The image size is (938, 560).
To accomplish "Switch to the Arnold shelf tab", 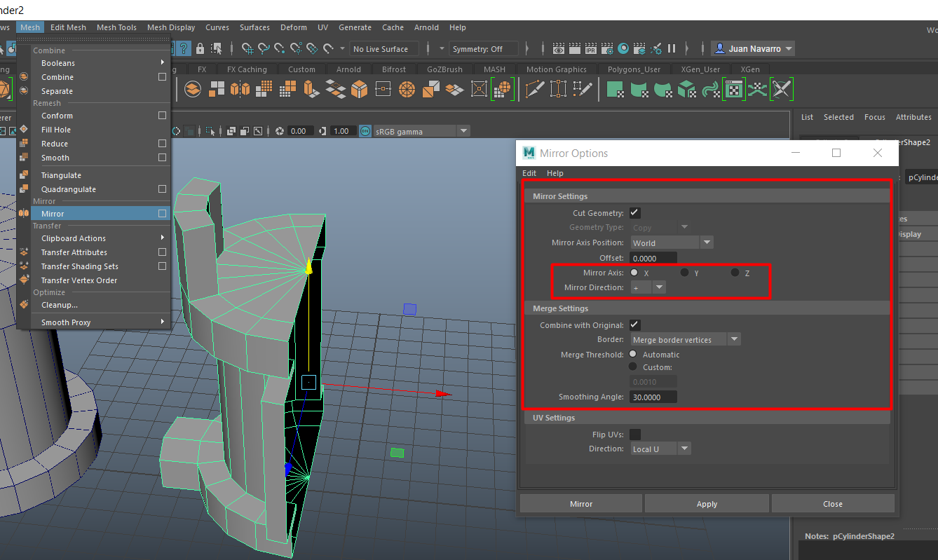I will click(x=348, y=69).
